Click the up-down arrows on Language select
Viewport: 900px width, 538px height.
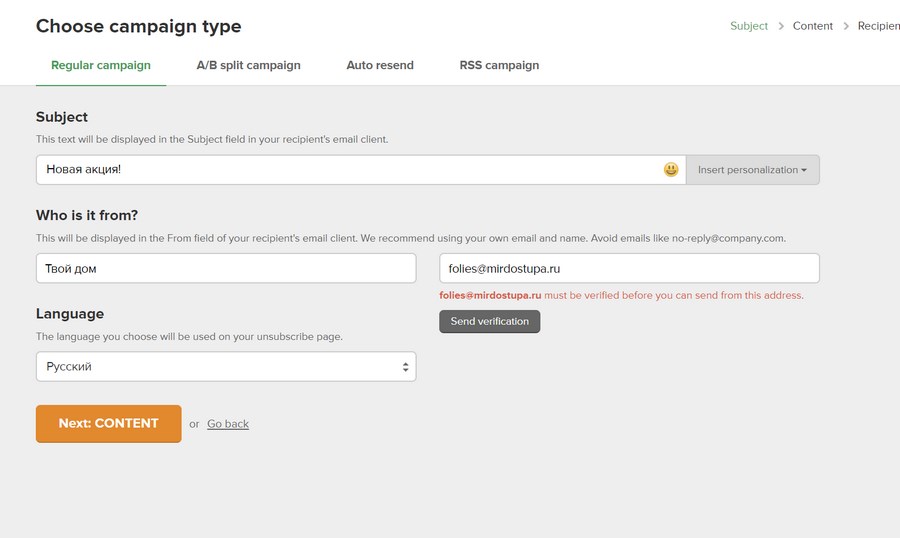(x=405, y=367)
